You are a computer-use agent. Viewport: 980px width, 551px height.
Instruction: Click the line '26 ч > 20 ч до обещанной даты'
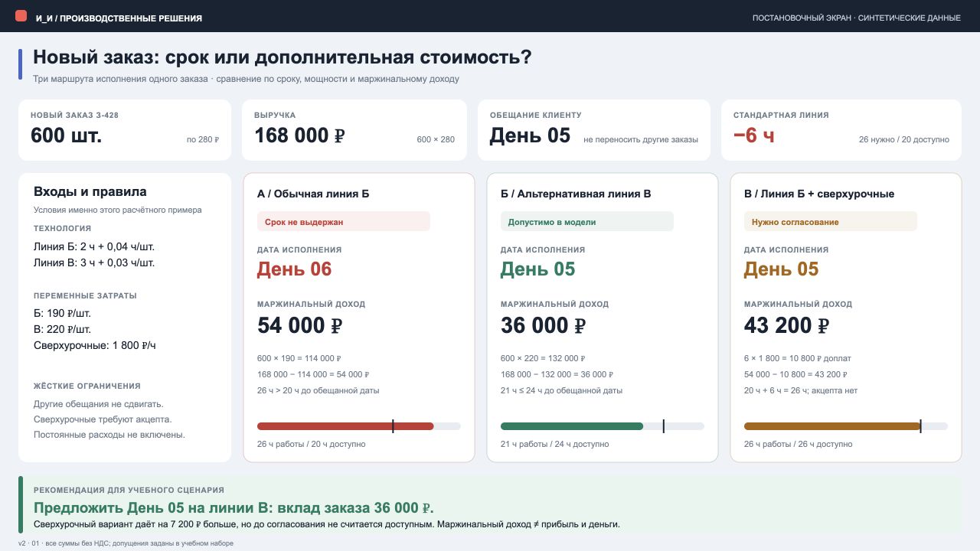point(318,390)
